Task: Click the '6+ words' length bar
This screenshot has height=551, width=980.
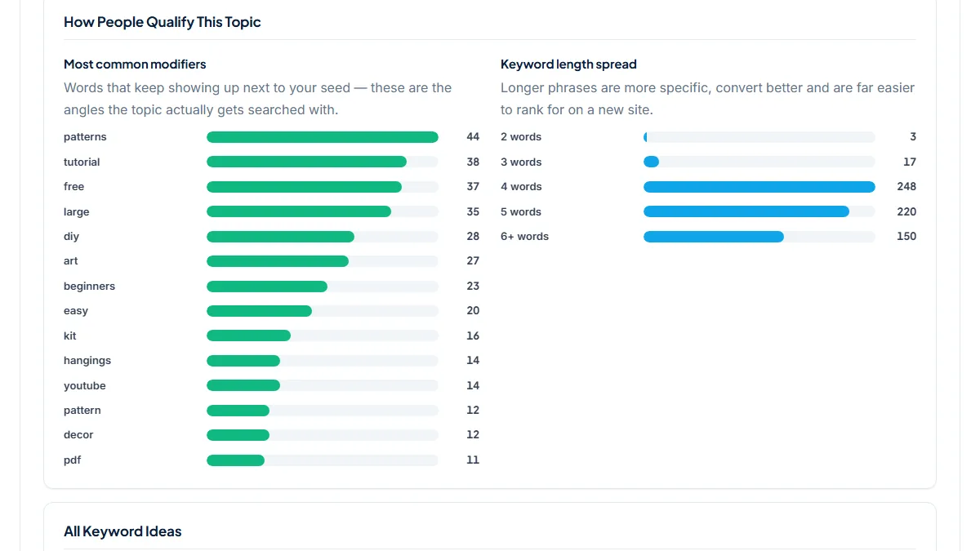Action: [759, 237]
